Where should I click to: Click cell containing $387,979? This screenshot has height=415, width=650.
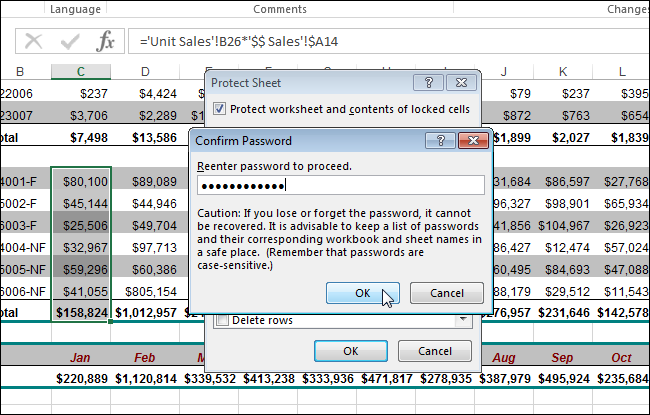click(504, 379)
